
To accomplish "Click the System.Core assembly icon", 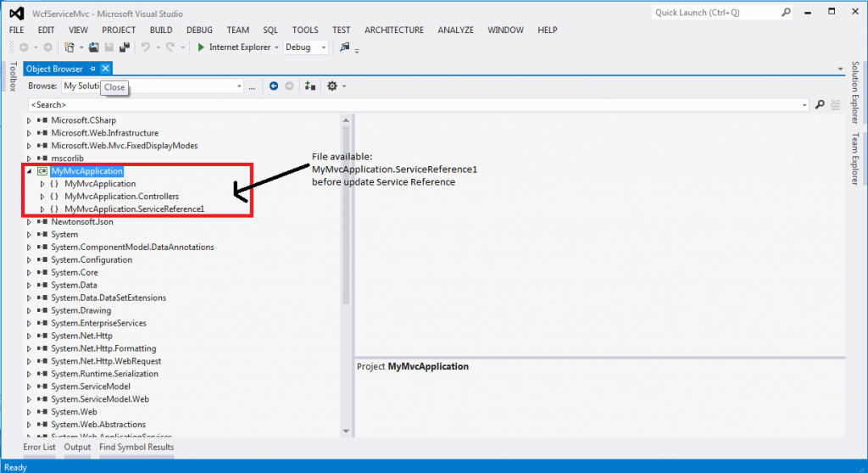I will pos(42,272).
